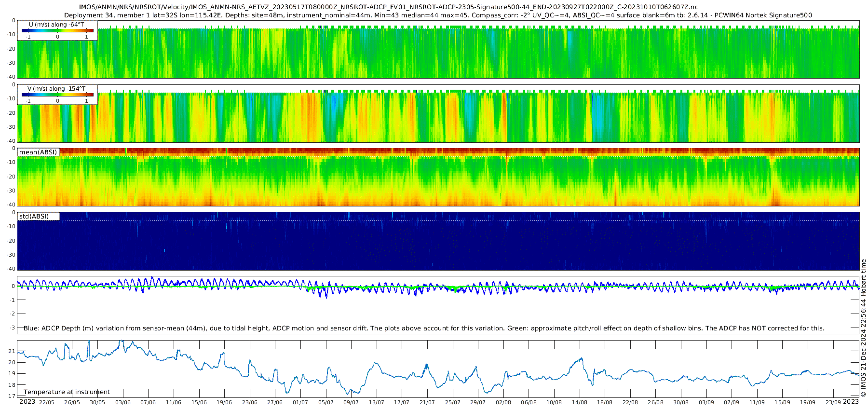Click the 22/05 date tick
Image resolution: width=868 pixels, height=410 pixels.
point(47,402)
